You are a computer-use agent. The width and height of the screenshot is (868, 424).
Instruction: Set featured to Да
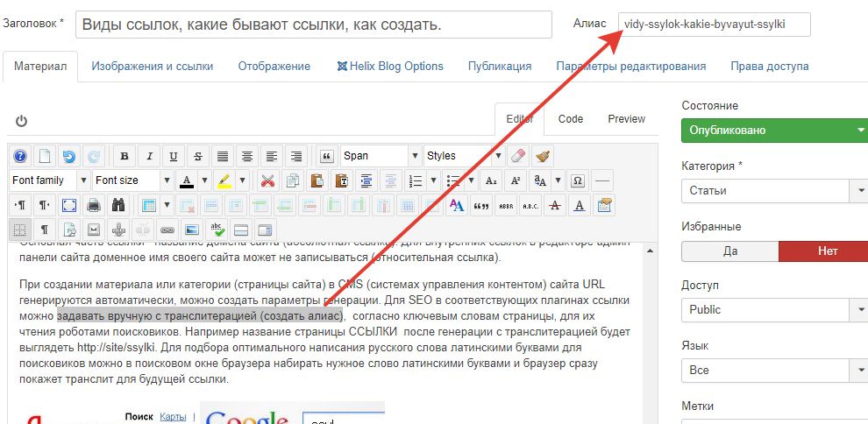point(729,251)
